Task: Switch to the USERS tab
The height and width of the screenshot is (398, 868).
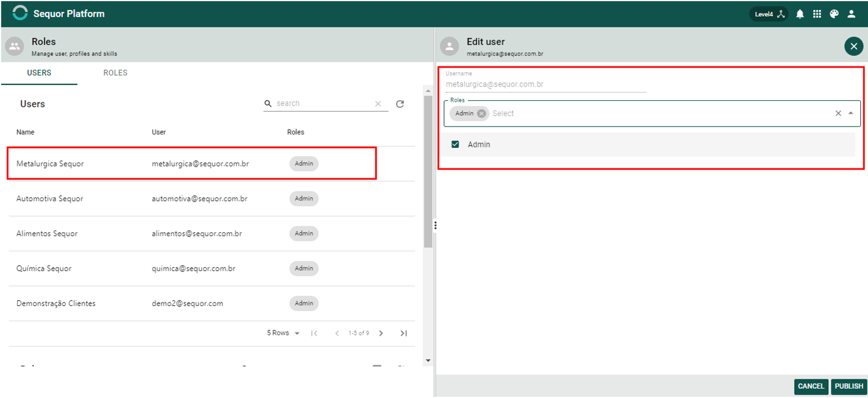Action: (39, 73)
